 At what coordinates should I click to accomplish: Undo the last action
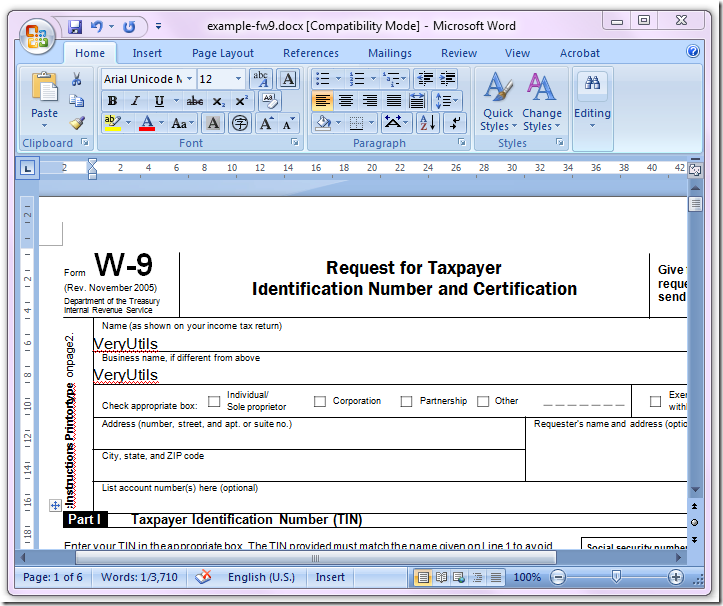point(97,27)
